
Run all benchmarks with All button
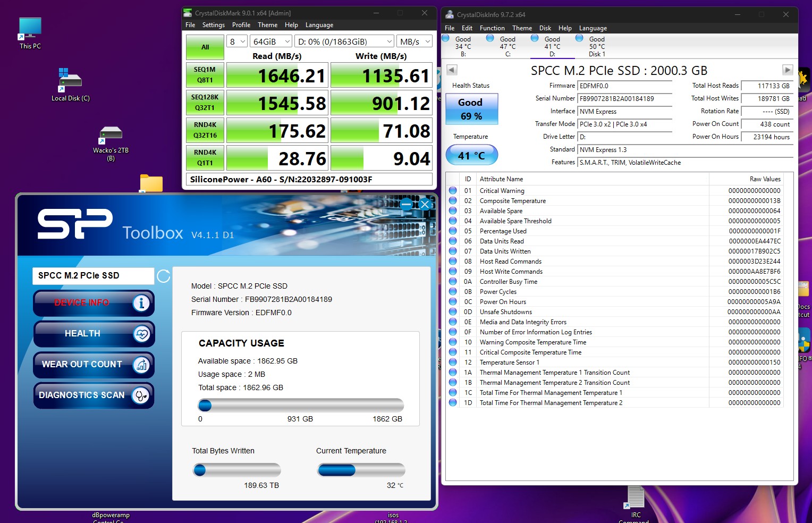[x=205, y=47]
